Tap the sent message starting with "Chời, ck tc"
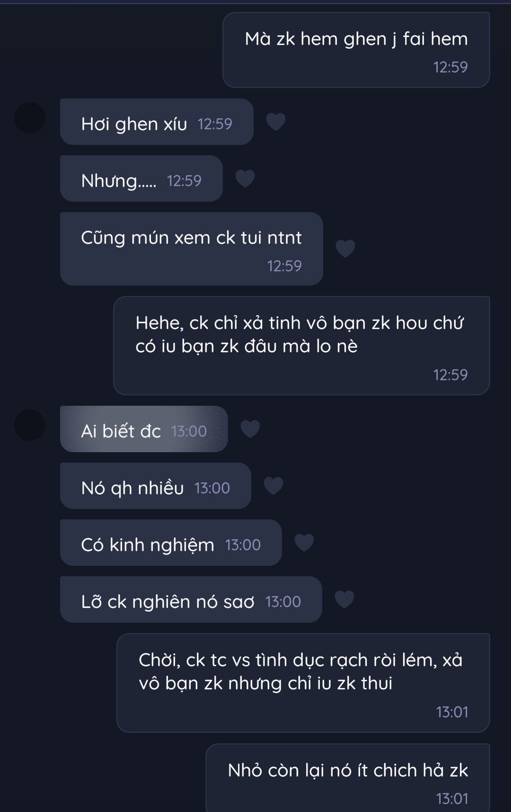The height and width of the screenshot is (812, 511). [303, 683]
